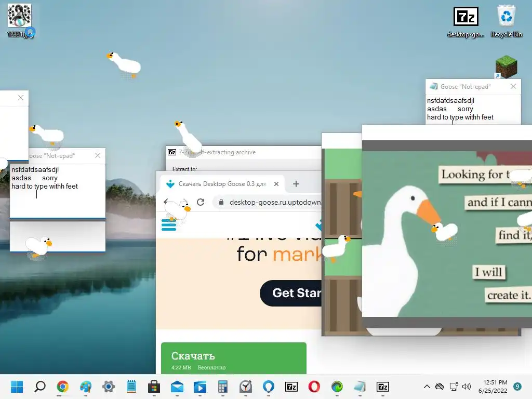Select the Recycle Bin desktop icon

click(x=507, y=21)
